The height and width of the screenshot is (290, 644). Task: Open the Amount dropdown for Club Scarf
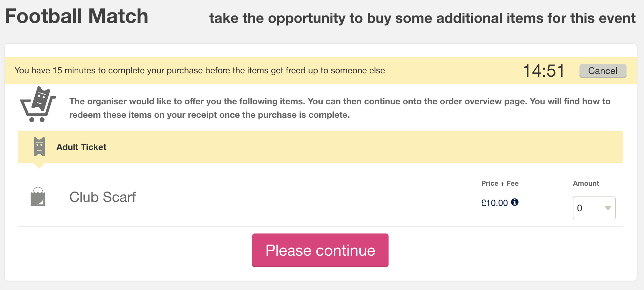tap(594, 208)
